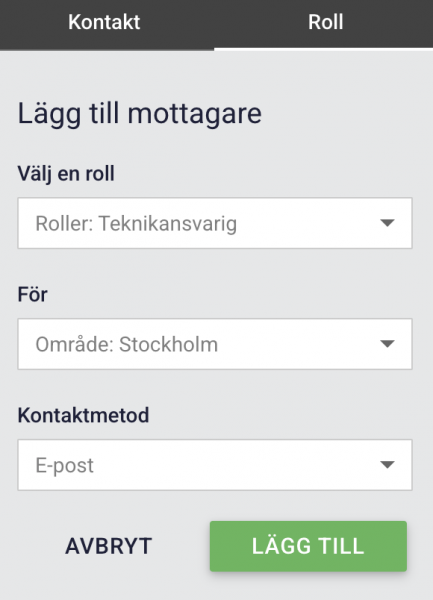Cancel adding a recipient via AVBRYT
The image size is (433, 600).
pos(109,546)
